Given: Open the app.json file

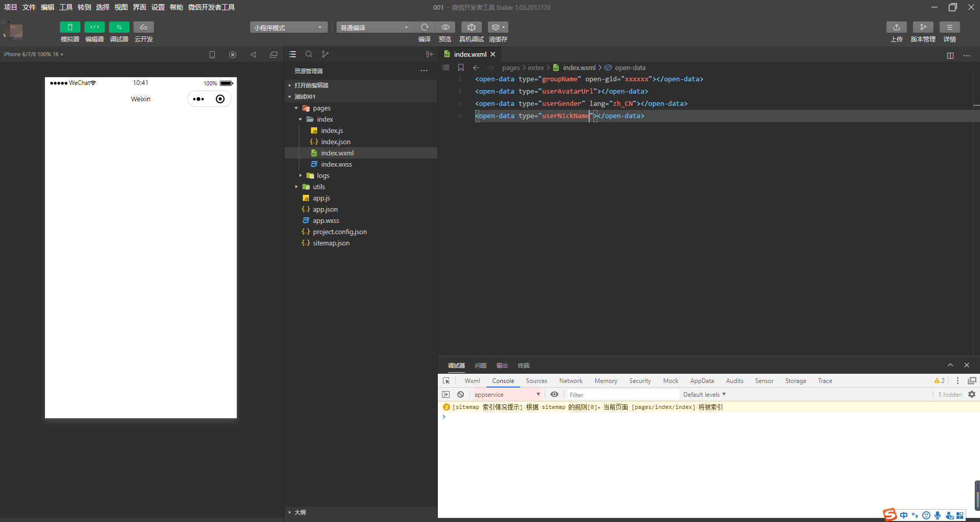Looking at the screenshot, I should coord(361,209).
